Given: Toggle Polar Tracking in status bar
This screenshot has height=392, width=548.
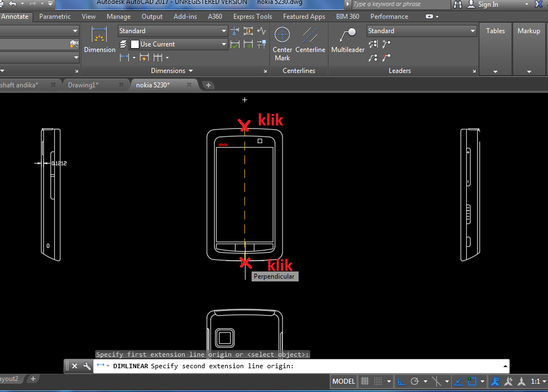Looking at the screenshot, I should click(x=415, y=381).
